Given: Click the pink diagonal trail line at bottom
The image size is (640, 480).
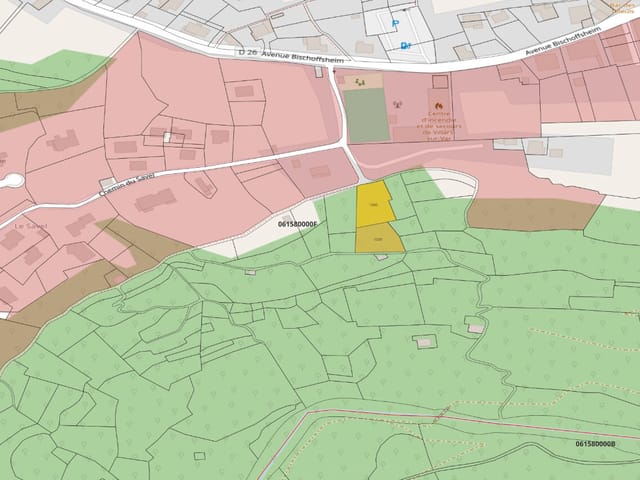Looking at the screenshot, I should (449, 416).
